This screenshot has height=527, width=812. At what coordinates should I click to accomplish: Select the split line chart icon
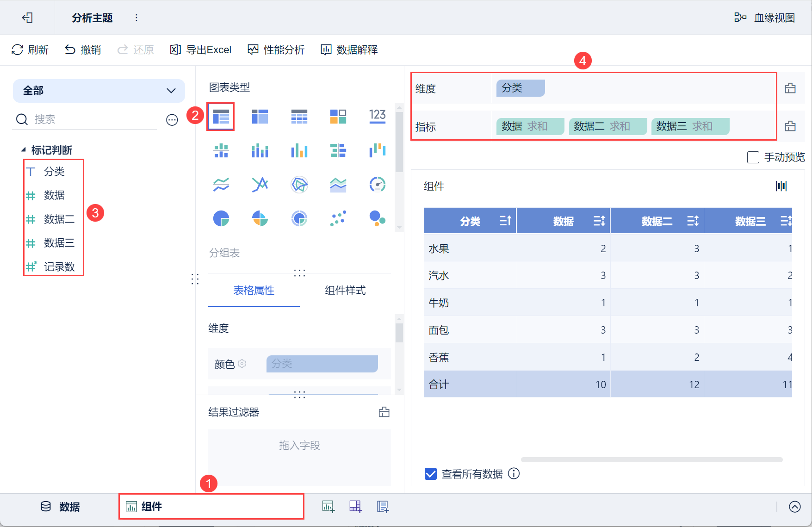[221, 185]
